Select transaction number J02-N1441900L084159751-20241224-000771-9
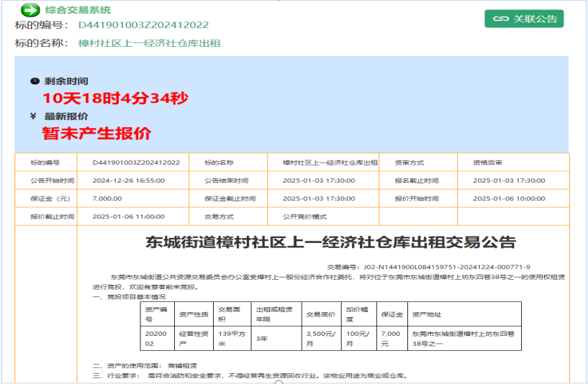 447,267
